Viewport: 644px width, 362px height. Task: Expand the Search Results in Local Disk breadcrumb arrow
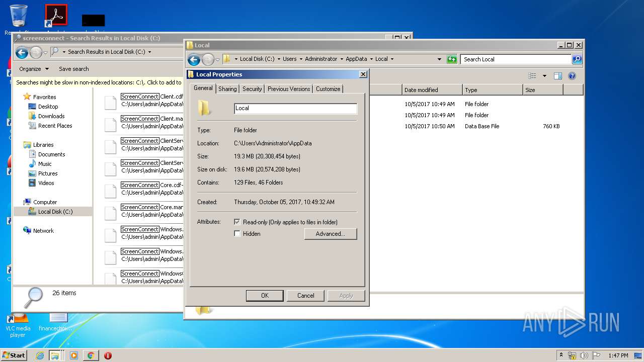pyautogui.click(x=149, y=52)
